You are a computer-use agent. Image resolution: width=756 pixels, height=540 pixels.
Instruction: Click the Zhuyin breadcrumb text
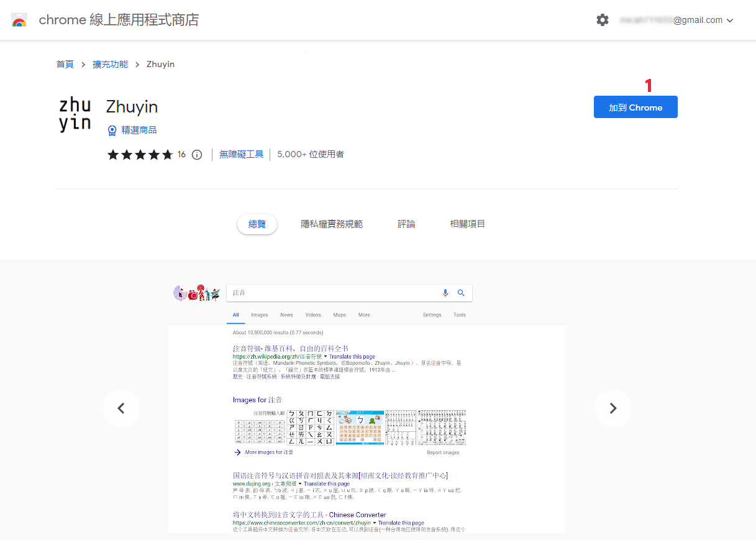pos(160,64)
